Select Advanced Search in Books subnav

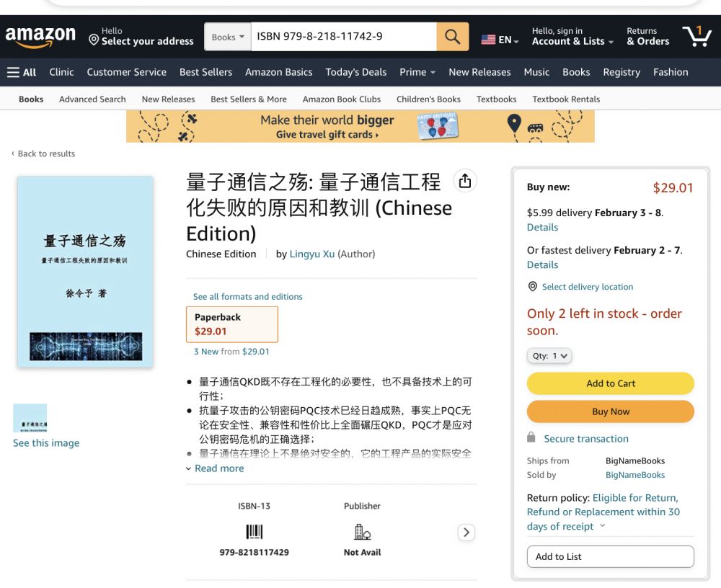(x=92, y=99)
